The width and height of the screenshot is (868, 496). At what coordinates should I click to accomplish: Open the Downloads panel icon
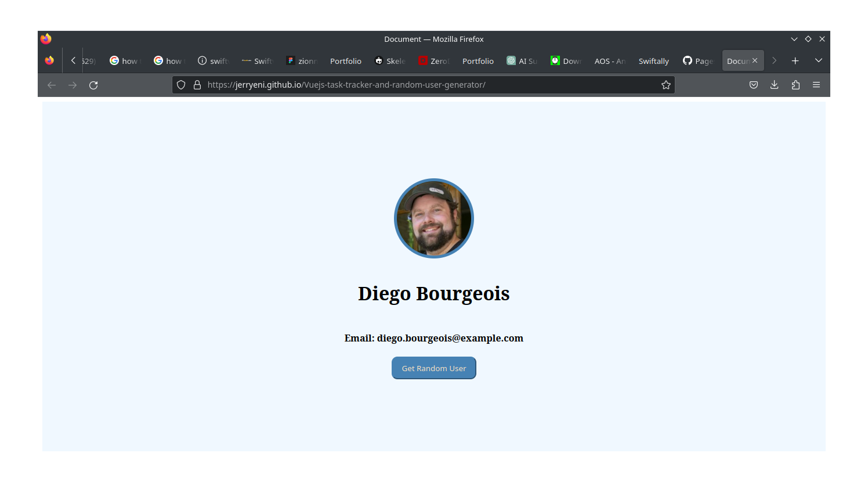click(774, 85)
